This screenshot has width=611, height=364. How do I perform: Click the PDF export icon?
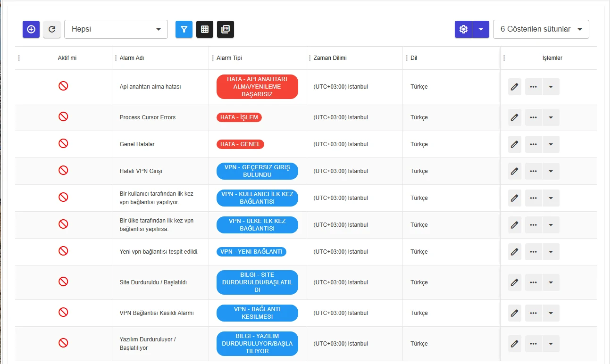point(226,29)
